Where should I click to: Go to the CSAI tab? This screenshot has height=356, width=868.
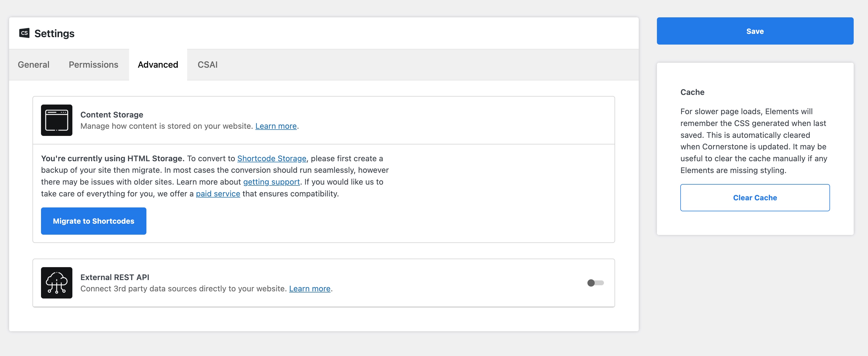[x=208, y=65]
